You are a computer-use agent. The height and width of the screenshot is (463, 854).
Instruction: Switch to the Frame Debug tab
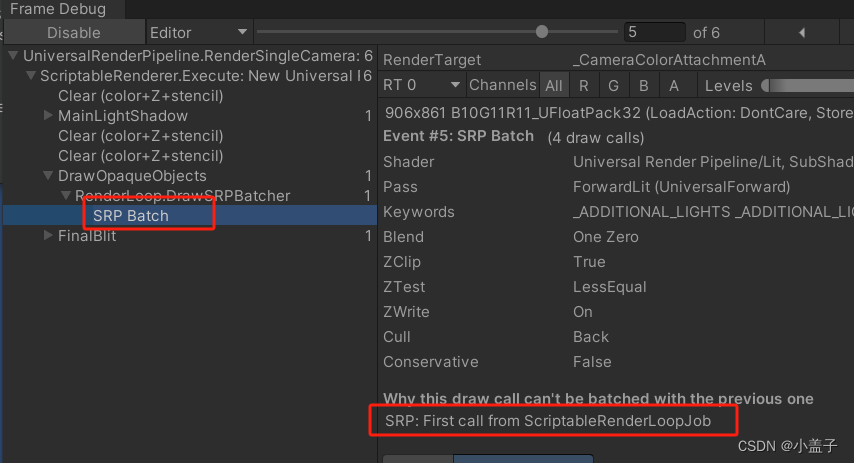coord(57,9)
